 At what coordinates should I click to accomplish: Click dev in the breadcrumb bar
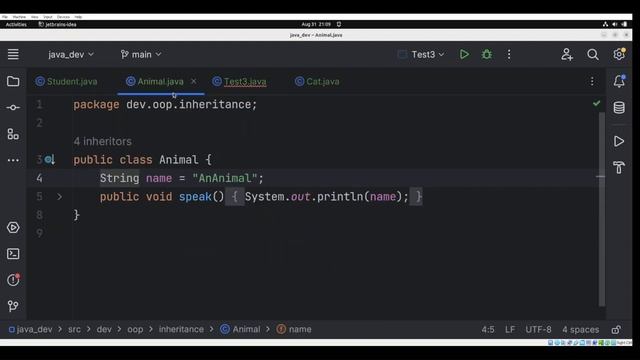pos(104,329)
